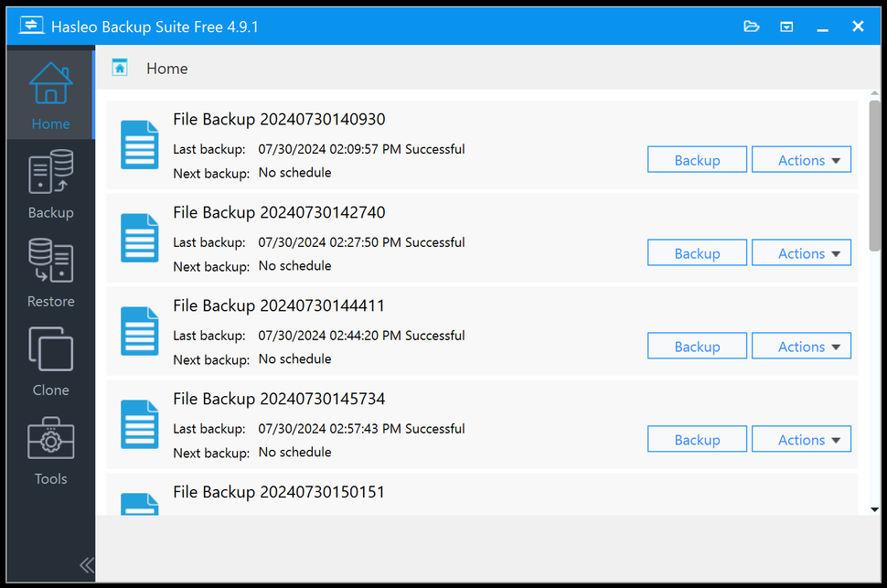Click the Hasleo logo icon in the title bar
Screen dimensions: 887x588
[x=30, y=26]
